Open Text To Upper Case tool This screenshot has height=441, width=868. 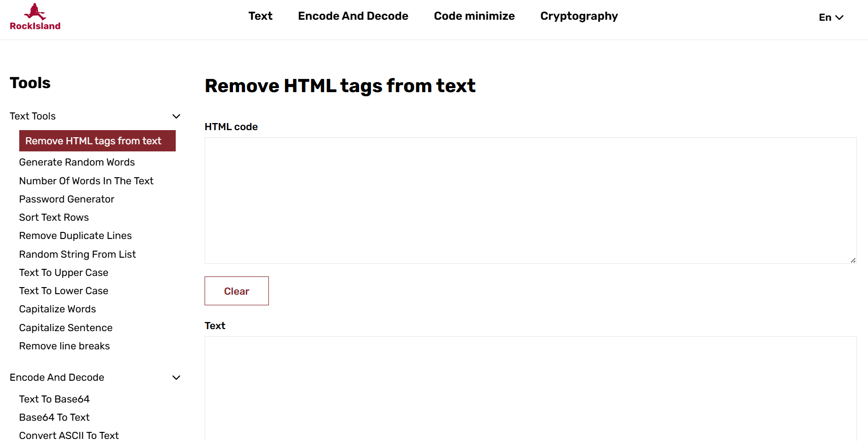click(64, 272)
